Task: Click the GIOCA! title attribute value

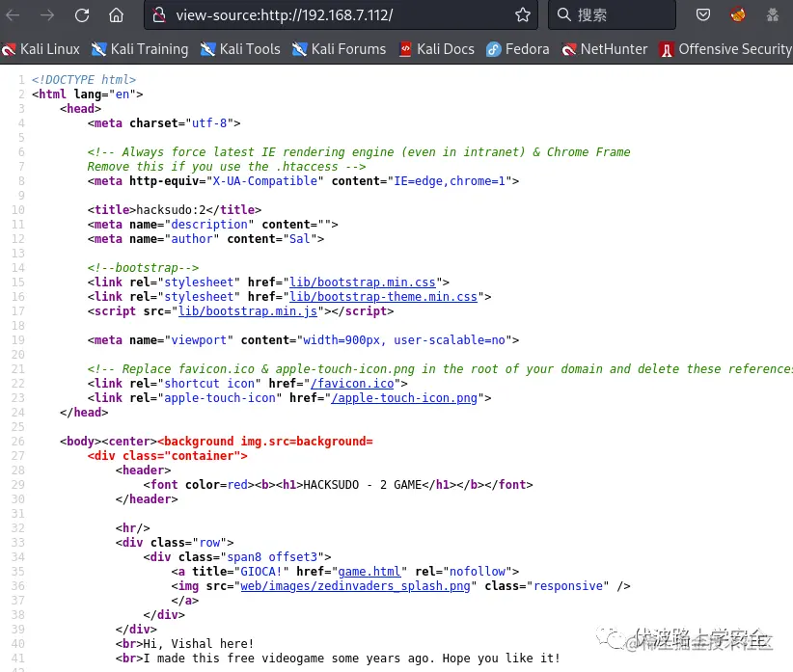Action: point(261,572)
